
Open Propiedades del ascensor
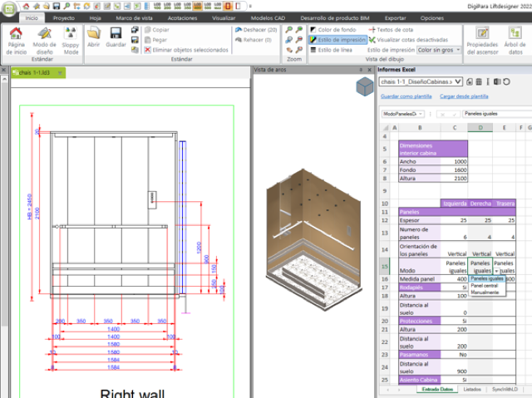(482, 41)
